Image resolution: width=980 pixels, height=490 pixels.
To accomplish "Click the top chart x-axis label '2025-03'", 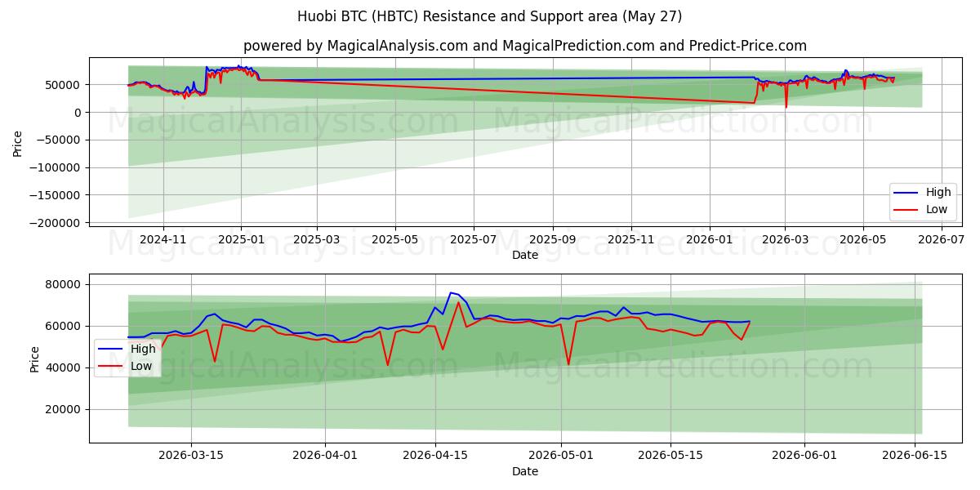I will pyautogui.click(x=316, y=239).
